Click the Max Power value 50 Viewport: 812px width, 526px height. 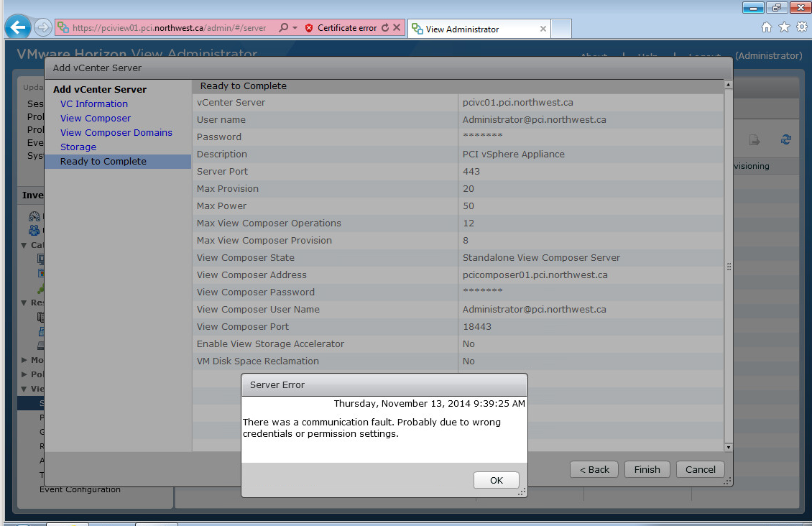(468, 206)
